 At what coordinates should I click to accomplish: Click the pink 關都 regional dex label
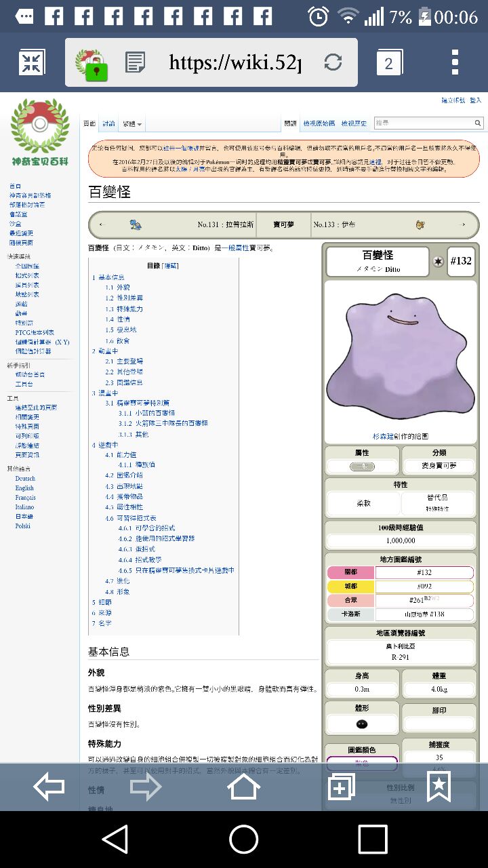click(350, 573)
